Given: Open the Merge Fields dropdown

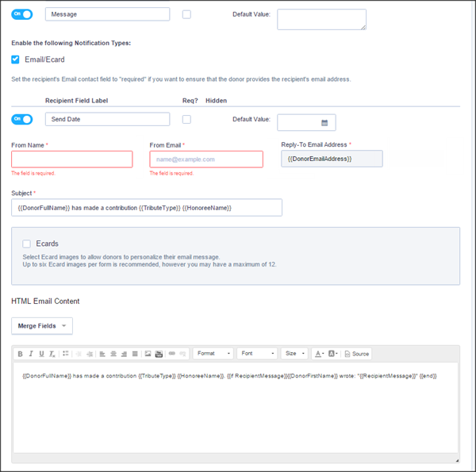Looking at the screenshot, I should coord(42,326).
